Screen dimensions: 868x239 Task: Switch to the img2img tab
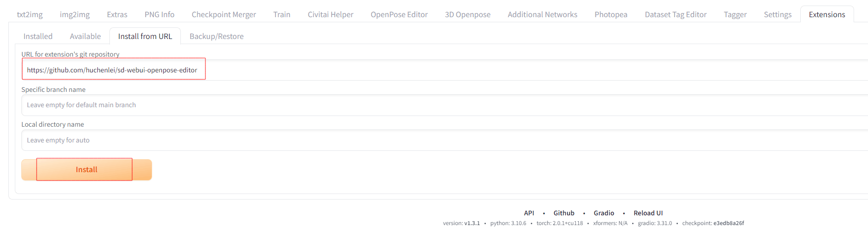pyautogui.click(x=75, y=14)
